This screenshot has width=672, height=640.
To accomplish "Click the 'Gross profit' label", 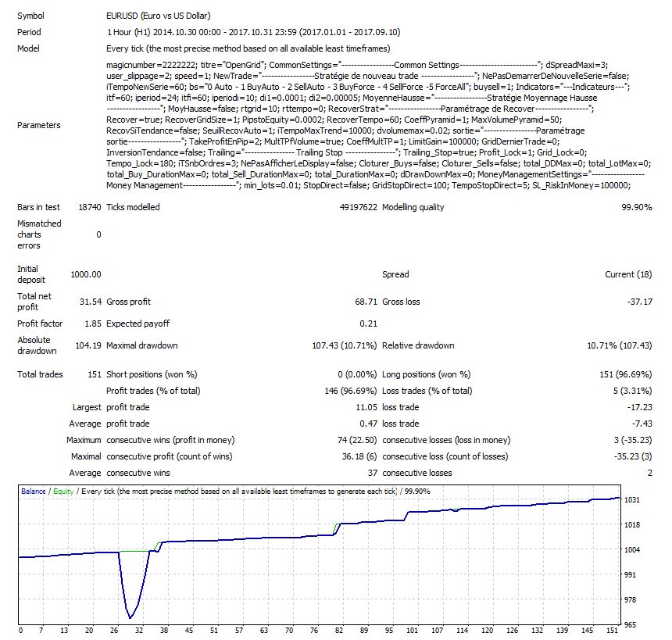I will click(x=129, y=302).
